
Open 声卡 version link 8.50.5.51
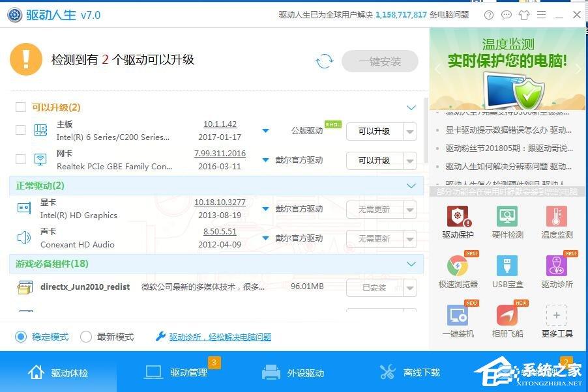220,232
